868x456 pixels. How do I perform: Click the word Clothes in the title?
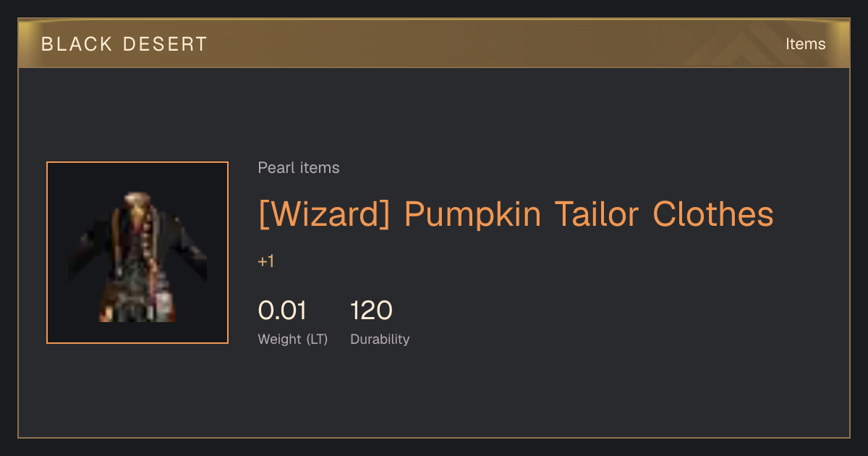[x=713, y=214]
